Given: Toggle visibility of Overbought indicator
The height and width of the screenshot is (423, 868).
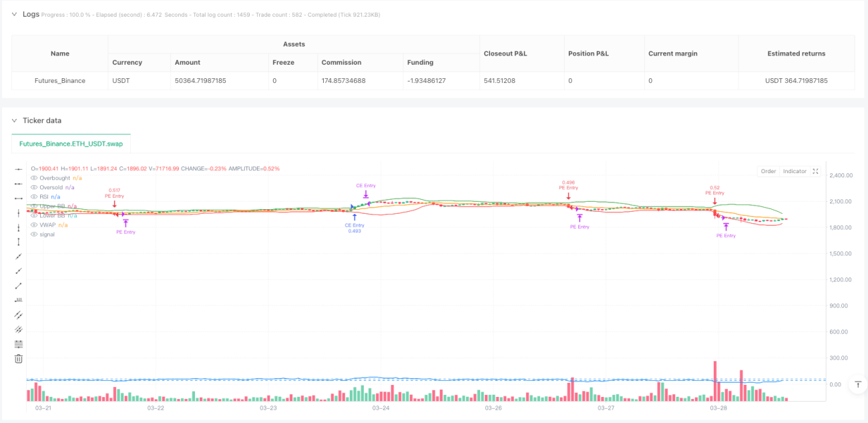Looking at the screenshot, I should [35, 178].
